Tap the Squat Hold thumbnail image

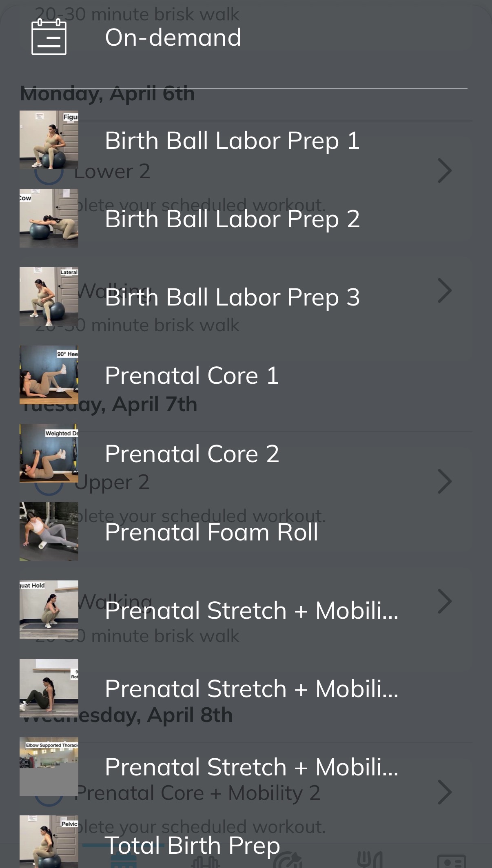[x=49, y=610]
